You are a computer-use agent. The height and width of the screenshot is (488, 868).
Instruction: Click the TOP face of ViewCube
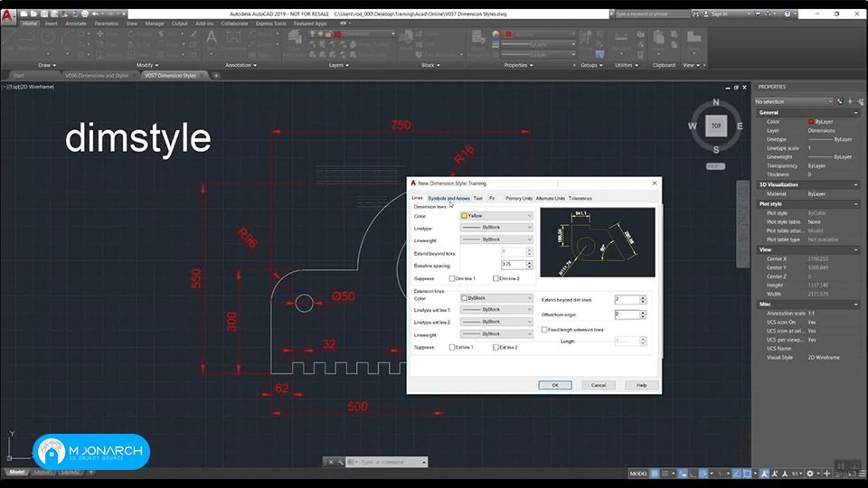716,126
